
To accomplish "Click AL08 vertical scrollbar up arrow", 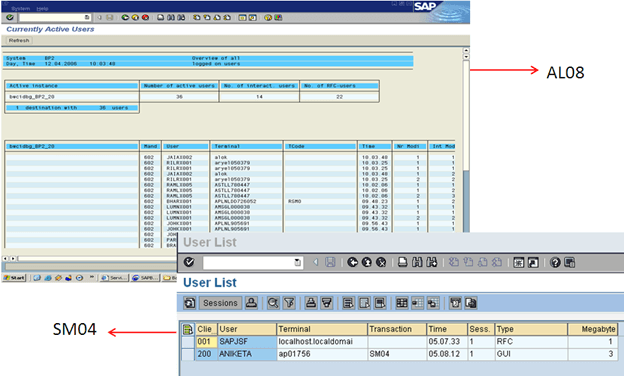I will (466, 51).
